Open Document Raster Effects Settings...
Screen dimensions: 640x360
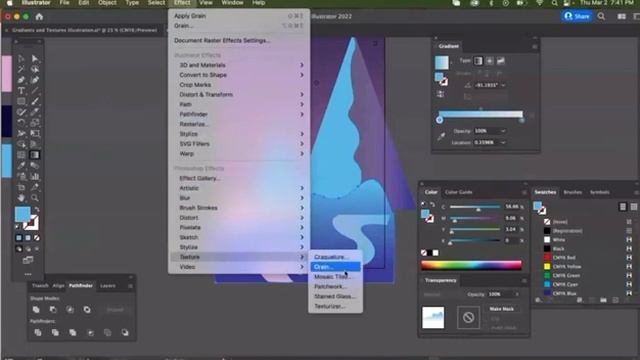[239, 40]
